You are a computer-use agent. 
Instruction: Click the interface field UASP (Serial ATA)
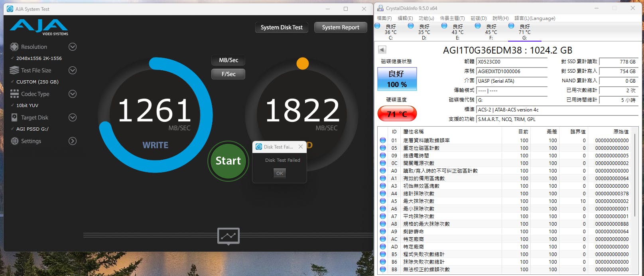(512, 81)
